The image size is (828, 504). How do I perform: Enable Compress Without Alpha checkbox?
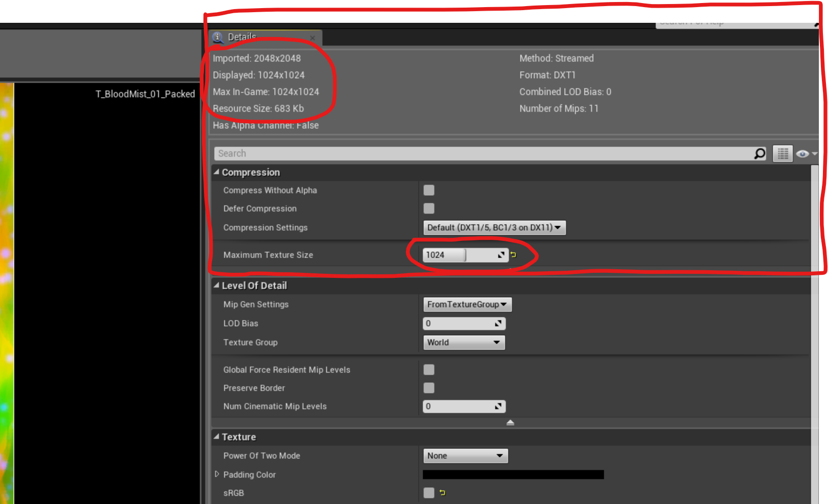(429, 190)
